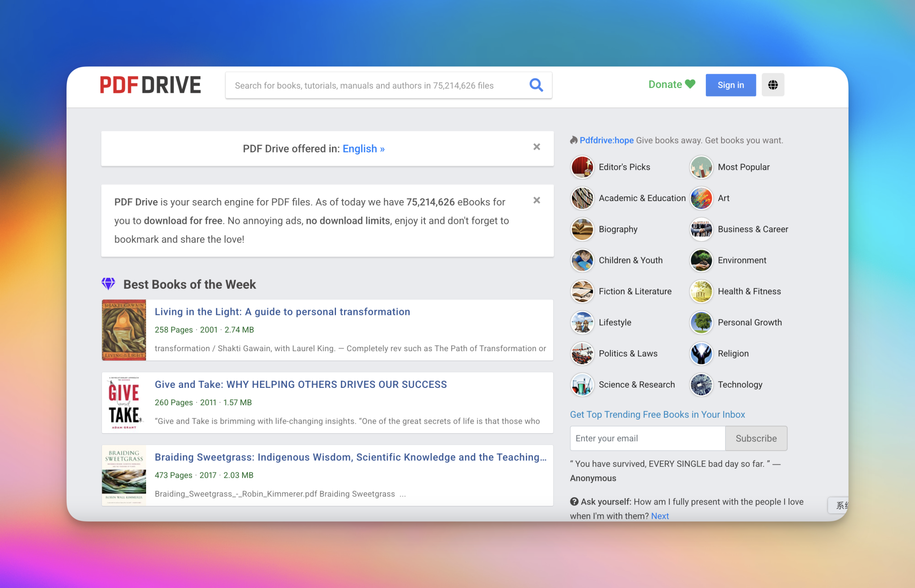Open the Give and Take book cover
This screenshot has height=588, width=915.
[124, 403]
